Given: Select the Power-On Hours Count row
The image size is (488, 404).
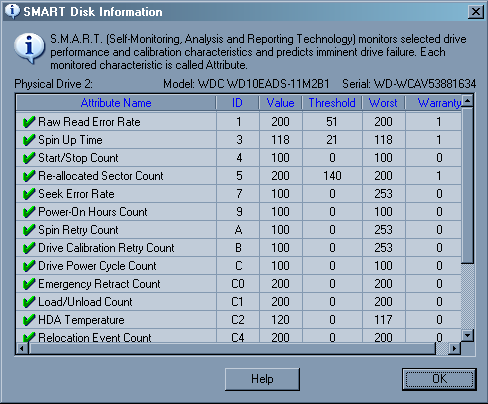Looking at the screenshot, I should click(x=239, y=212).
